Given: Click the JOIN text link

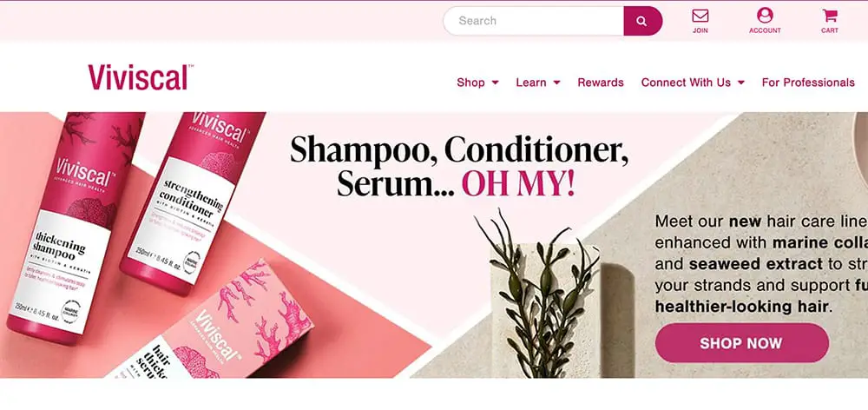Looking at the screenshot, I should click(x=700, y=30).
